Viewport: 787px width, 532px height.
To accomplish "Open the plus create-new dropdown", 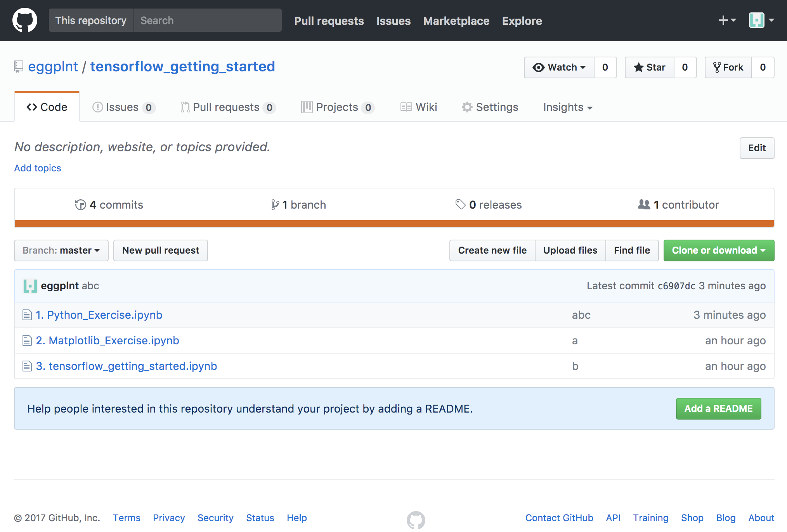I will [x=727, y=20].
